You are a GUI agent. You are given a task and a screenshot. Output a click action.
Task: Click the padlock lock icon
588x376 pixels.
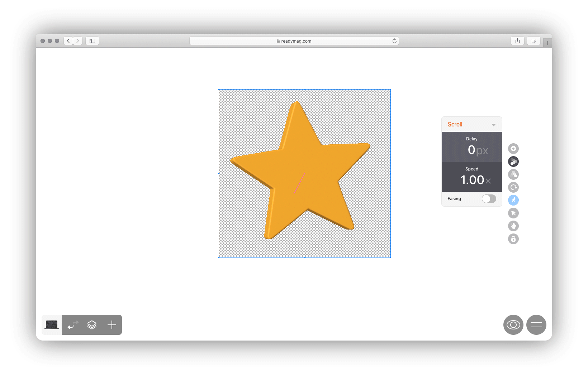513,239
